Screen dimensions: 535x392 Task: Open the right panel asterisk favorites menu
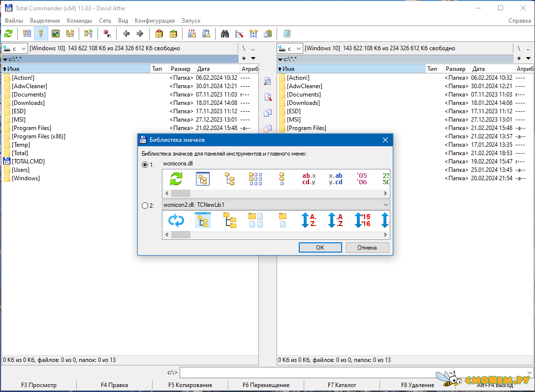click(519, 59)
